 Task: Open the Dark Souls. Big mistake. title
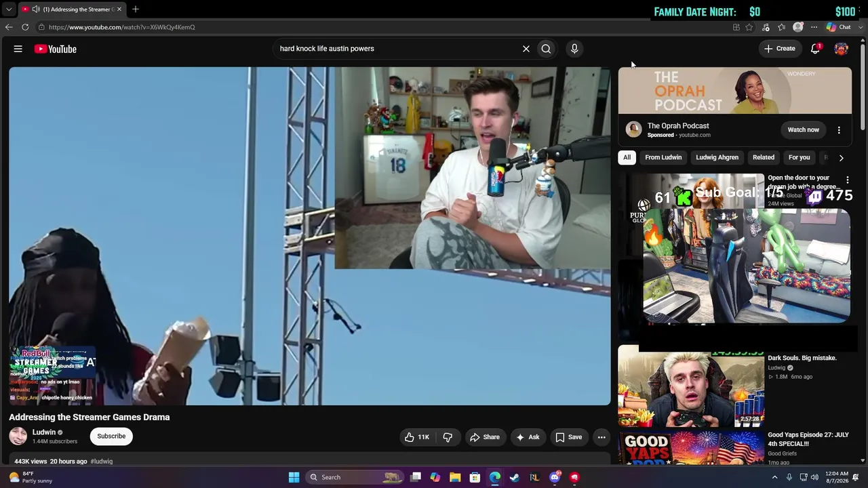802,358
